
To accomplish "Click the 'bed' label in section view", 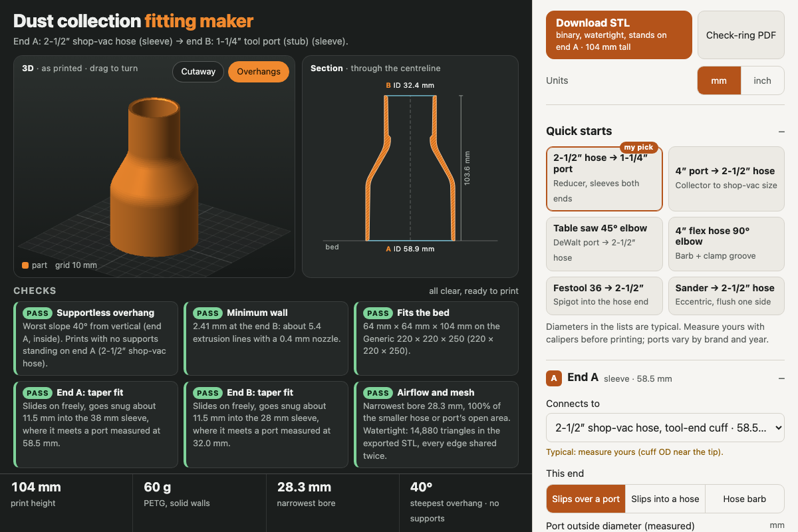I will click(x=332, y=247).
